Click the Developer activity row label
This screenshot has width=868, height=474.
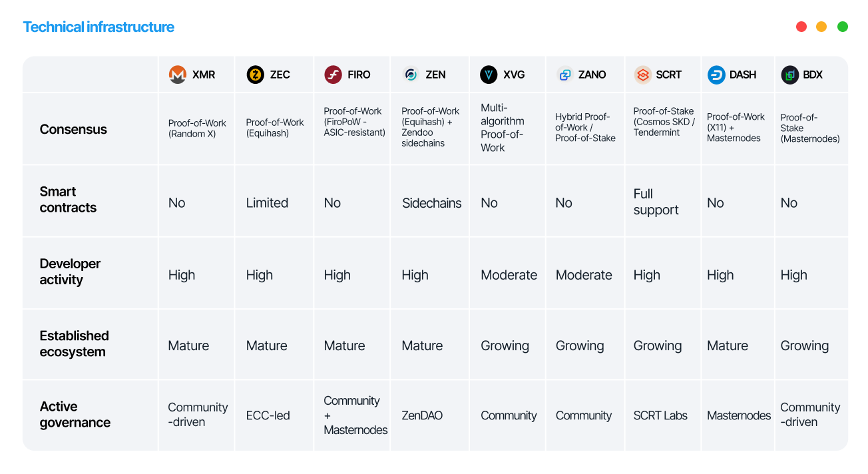click(x=70, y=272)
